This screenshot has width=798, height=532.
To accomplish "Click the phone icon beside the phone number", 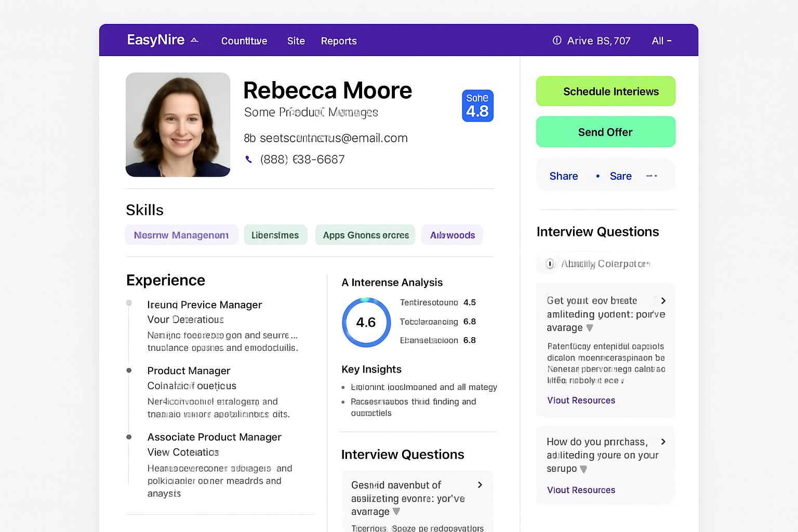I will [248, 159].
